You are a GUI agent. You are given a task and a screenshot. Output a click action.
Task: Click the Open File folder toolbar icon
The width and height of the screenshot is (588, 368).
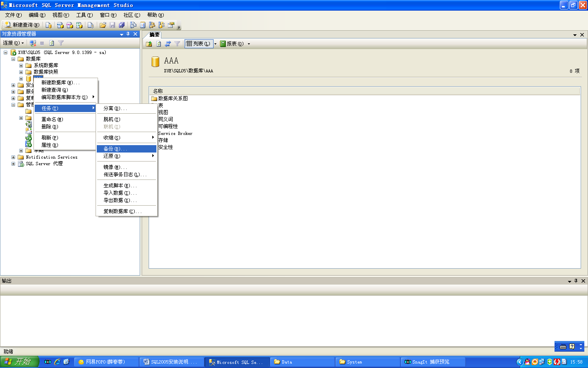(103, 25)
